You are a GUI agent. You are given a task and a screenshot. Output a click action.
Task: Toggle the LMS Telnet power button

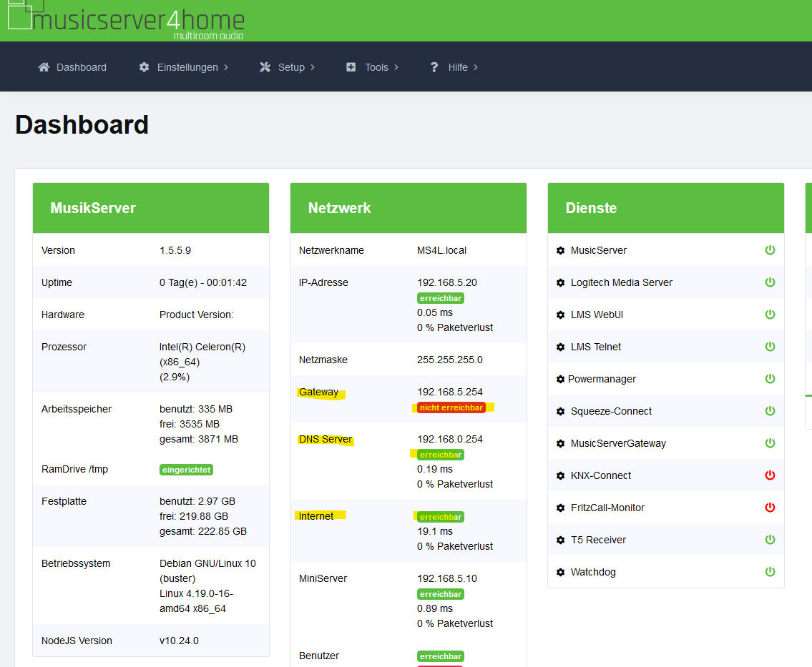pos(770,346)
